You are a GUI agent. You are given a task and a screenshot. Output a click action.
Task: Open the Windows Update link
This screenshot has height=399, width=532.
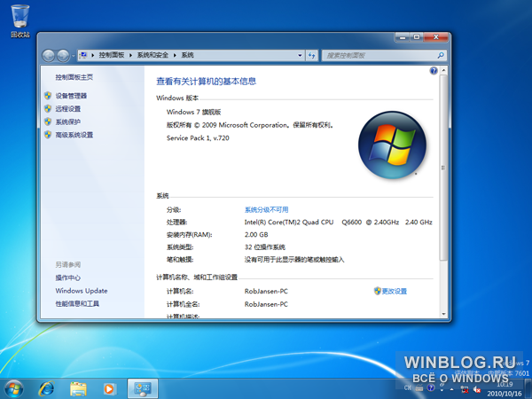click(x=82, y=291)
